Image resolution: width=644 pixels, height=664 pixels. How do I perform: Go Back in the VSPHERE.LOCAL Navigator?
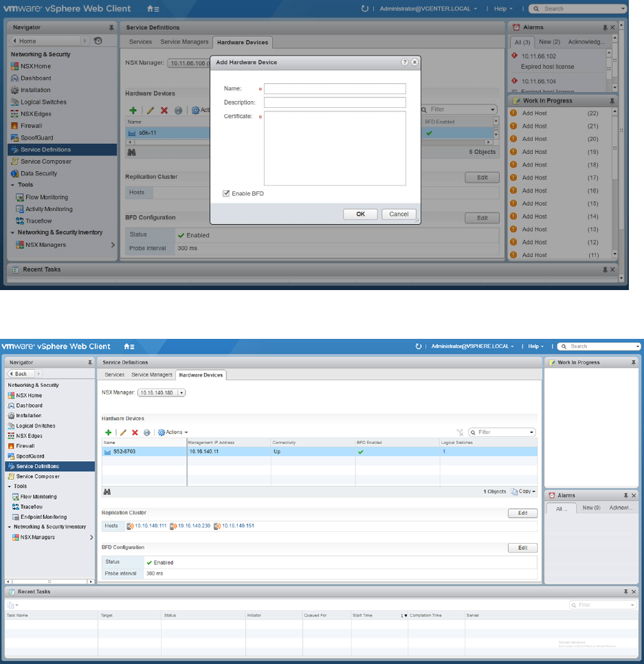coord(21,374)
